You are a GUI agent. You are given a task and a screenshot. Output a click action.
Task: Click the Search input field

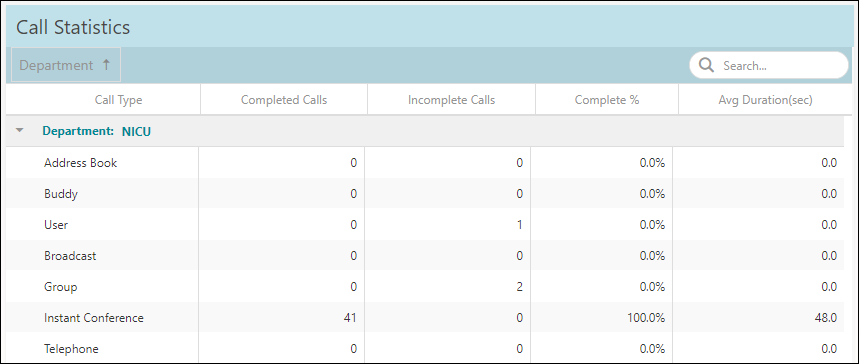(769, 65)
